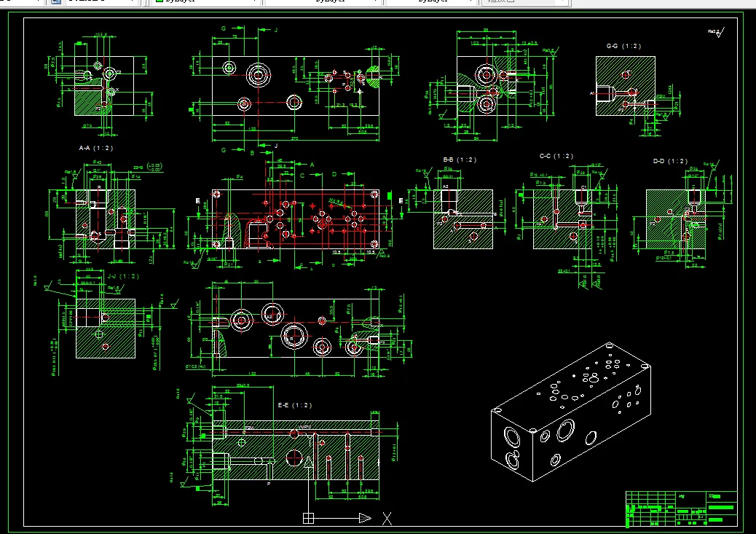Select the section marker letter "D" above the front view

tap(334, 174)
